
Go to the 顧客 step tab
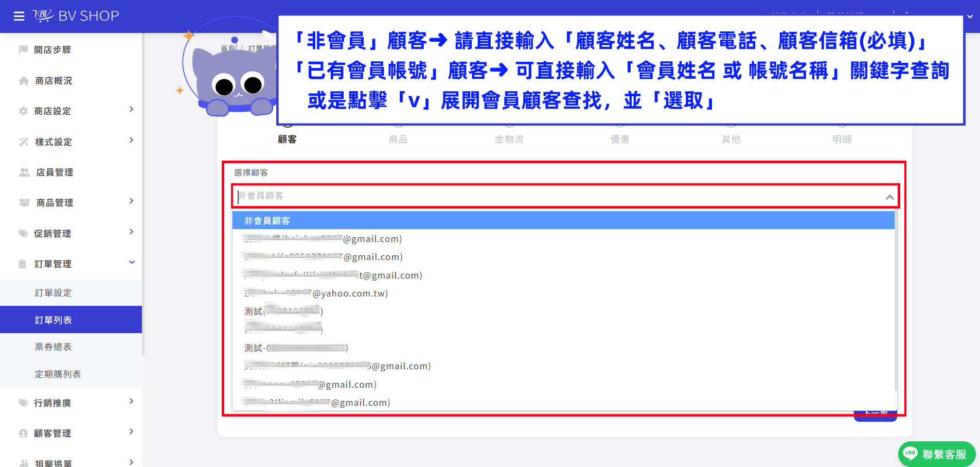(287, 139)
